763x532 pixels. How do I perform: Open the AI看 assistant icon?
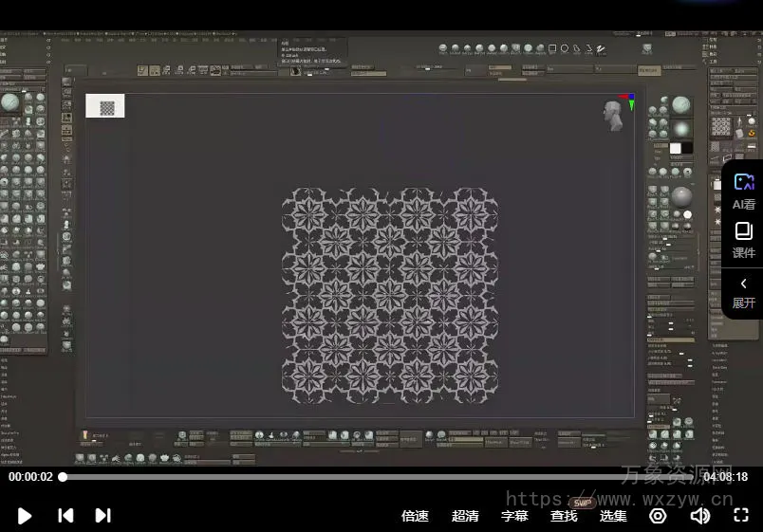[744, 190]
